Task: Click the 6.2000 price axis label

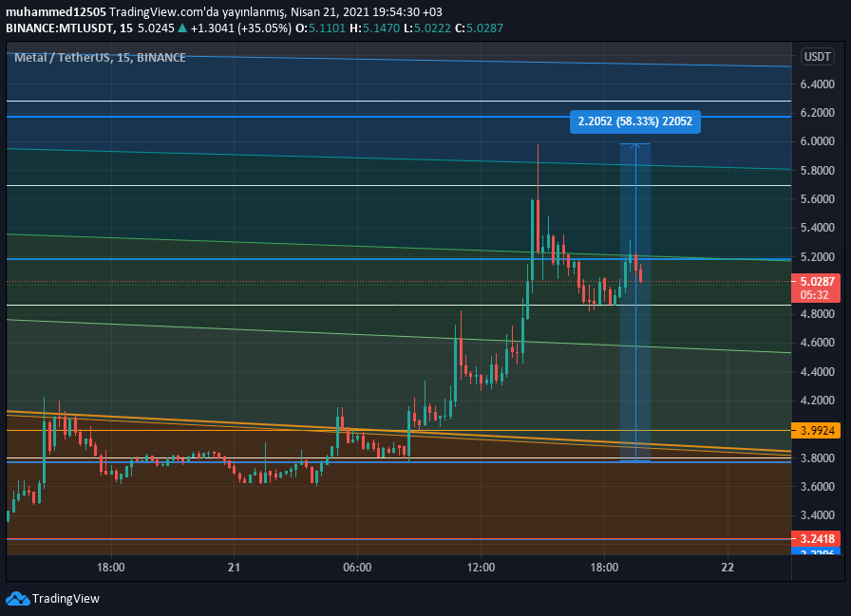Action: (x=817, y=113)
